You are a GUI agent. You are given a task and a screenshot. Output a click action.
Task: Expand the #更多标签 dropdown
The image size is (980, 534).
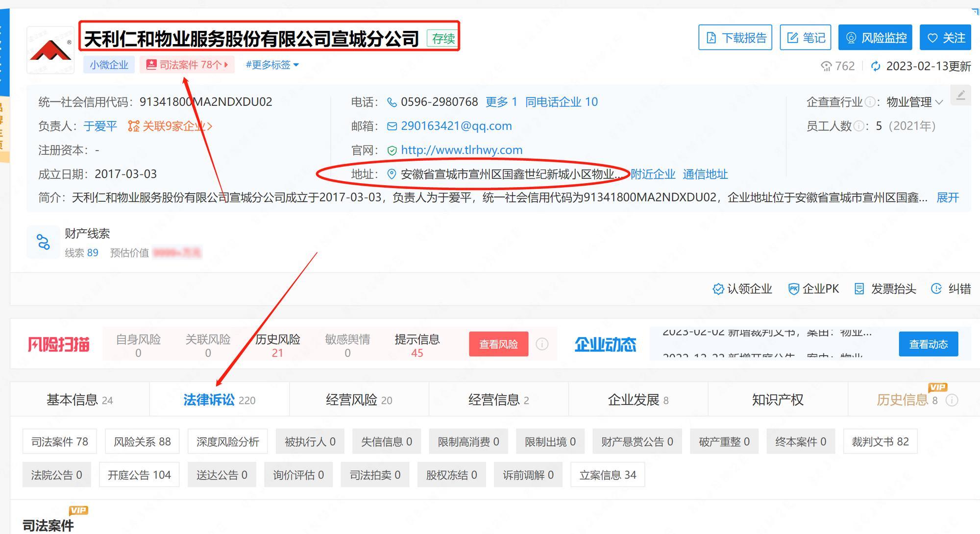[x=272, y=65]
